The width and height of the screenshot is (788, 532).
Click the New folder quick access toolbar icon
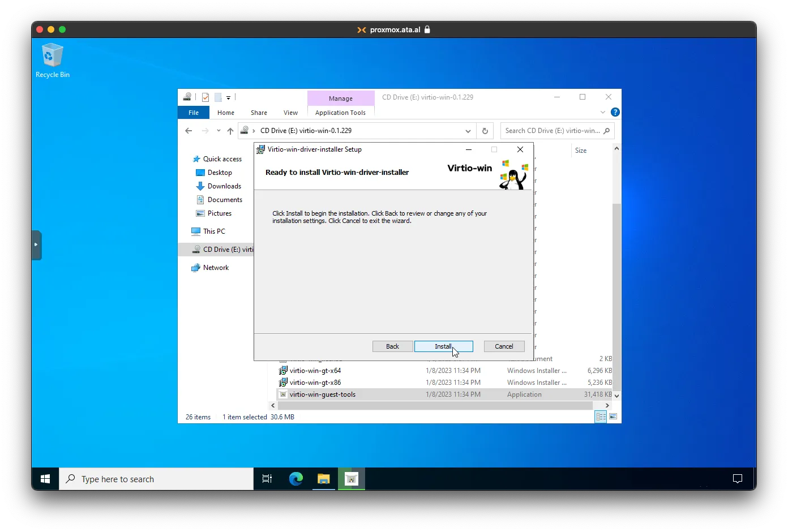(218, 97)
